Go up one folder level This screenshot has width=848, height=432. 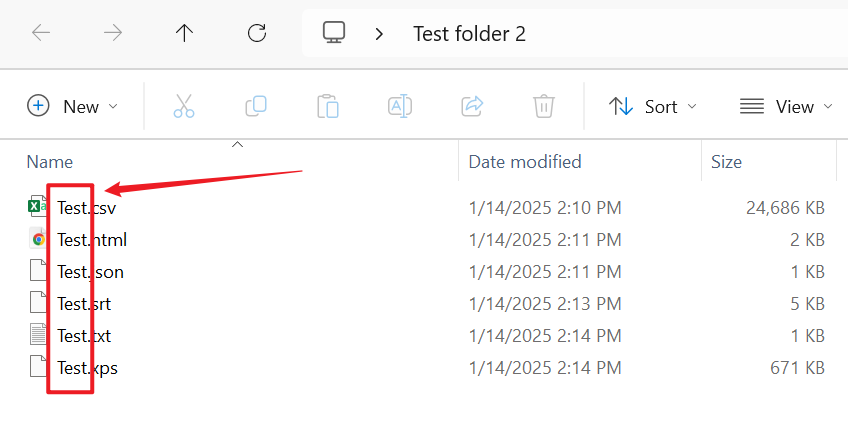pos(185,33)
